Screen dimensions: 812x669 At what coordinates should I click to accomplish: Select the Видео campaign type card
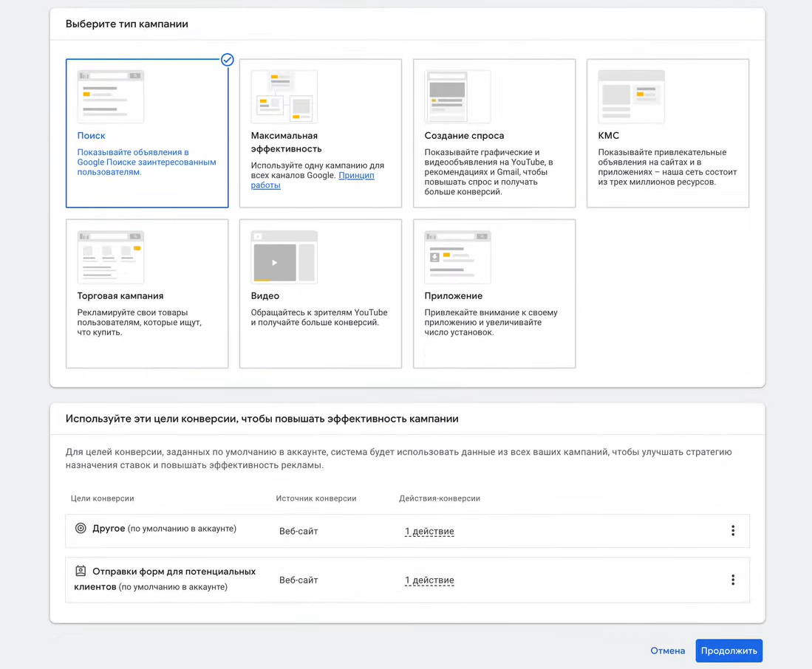tap(320, 293)
